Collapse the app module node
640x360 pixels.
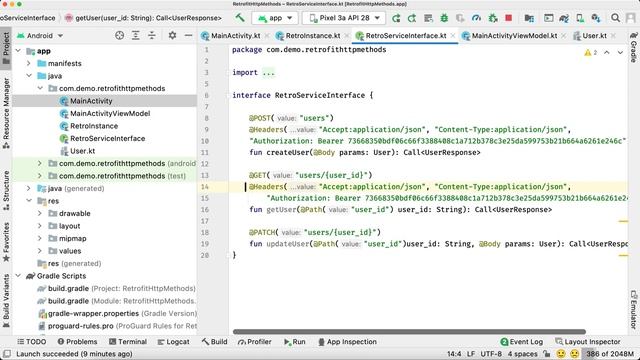18,51
